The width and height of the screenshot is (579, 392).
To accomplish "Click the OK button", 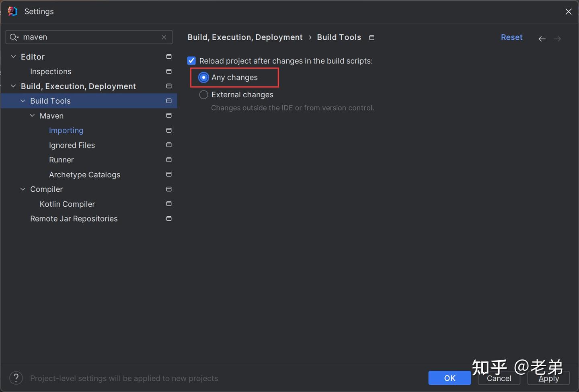I will 450,378.
